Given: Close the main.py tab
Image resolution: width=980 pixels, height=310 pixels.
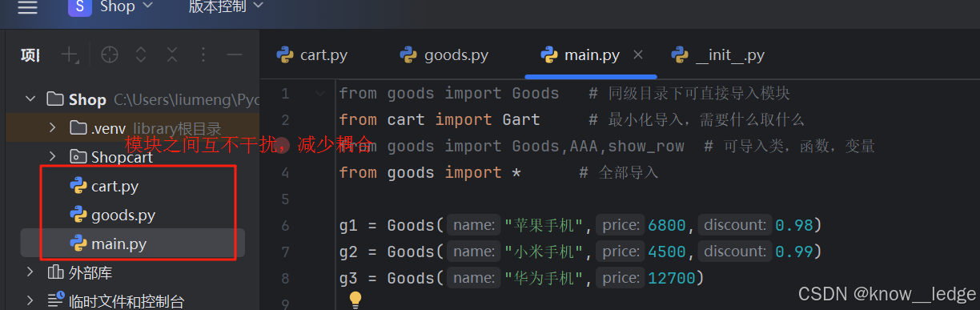Looking at the screenshot, I should pyautogui.click(x=638, y=55).
